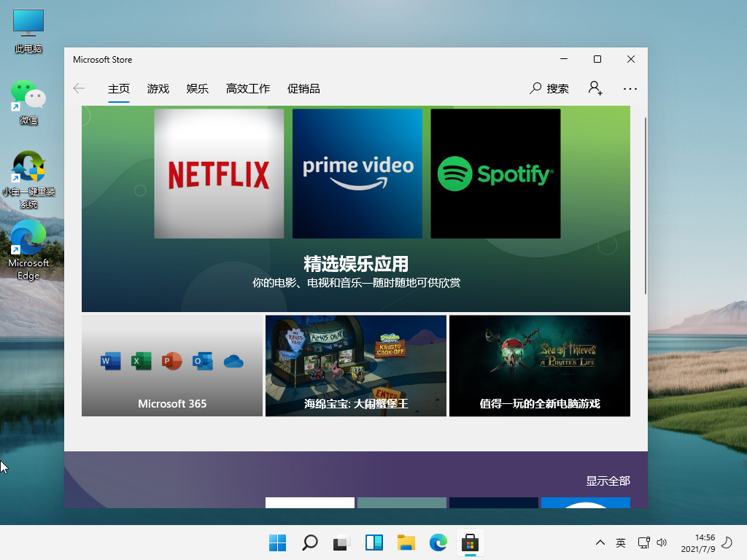Maximize the Microsoft Store window
This screenshot has width=747, height=560.
click(x=597, y=59)
